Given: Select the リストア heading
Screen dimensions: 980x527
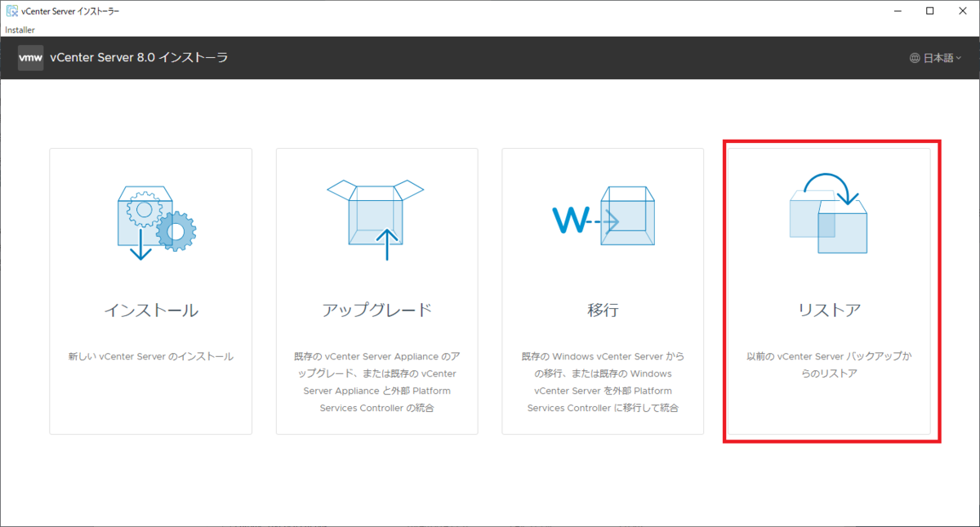Looking at the screenshot, I should pyautogui.click(x=829, y=310).
